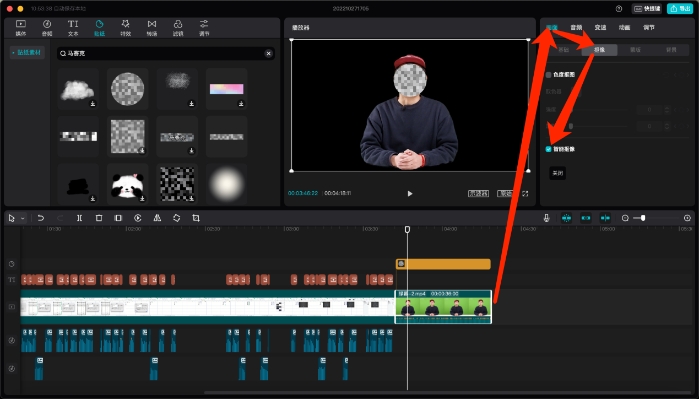Click the mirror flip tool icon
Screen dimensions: 699x399
pyautogui.click(x=157, y=218)
